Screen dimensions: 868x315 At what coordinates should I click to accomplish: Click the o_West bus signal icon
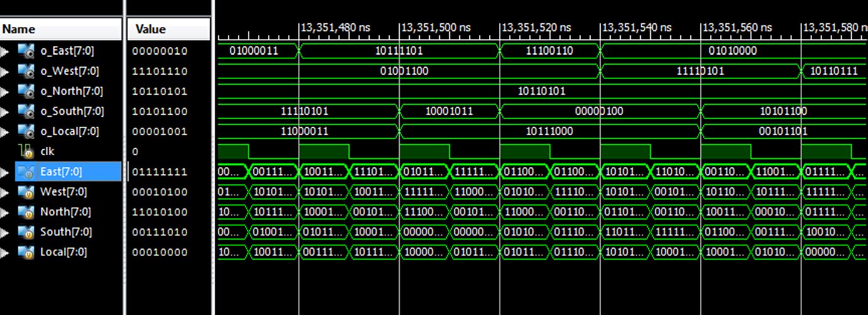[x=26, y=71]
